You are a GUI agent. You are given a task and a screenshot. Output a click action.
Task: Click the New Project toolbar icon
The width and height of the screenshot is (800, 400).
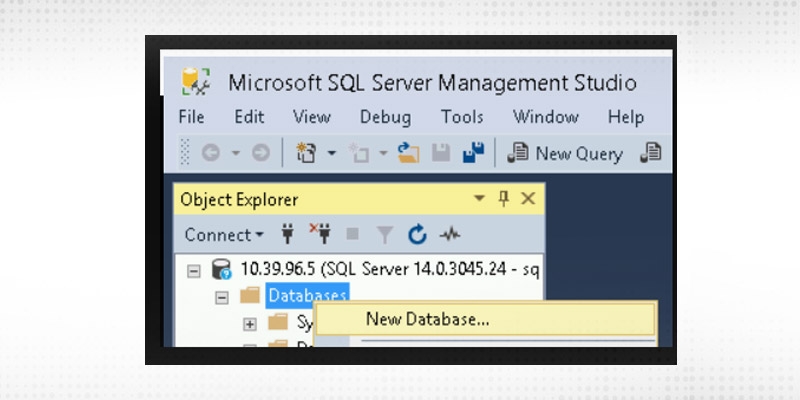[306, 153]
